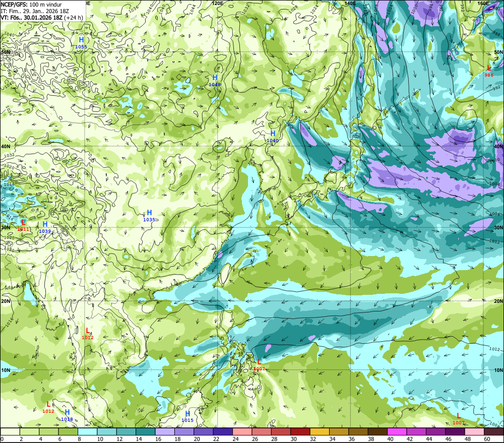504x443 pixels.
Task: Click the 50N latitude label on left edge
Action: tap(6, 52)
